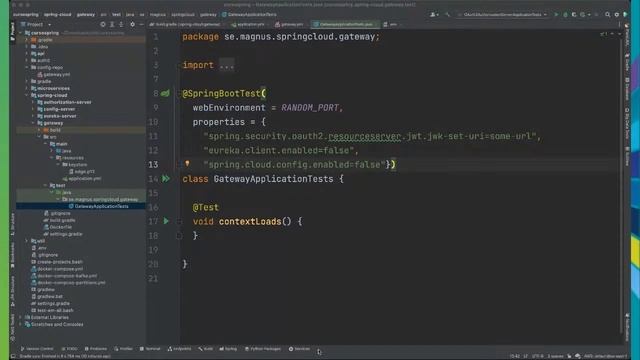Open Project view selector dropdown
This screenshot has height=360, width=640.
pyautogui.click(x=38, y=24)
